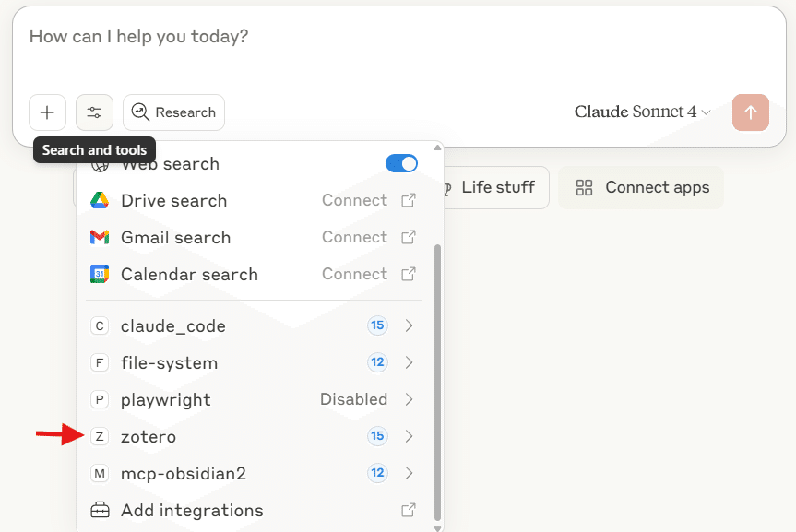Expand file-system submenu chevron
This screenshot has width=796, height=532.
[x=410, y=362]
